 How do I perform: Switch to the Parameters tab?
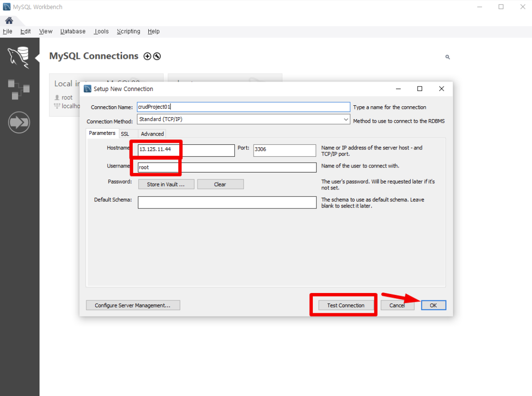coord(102,133)
